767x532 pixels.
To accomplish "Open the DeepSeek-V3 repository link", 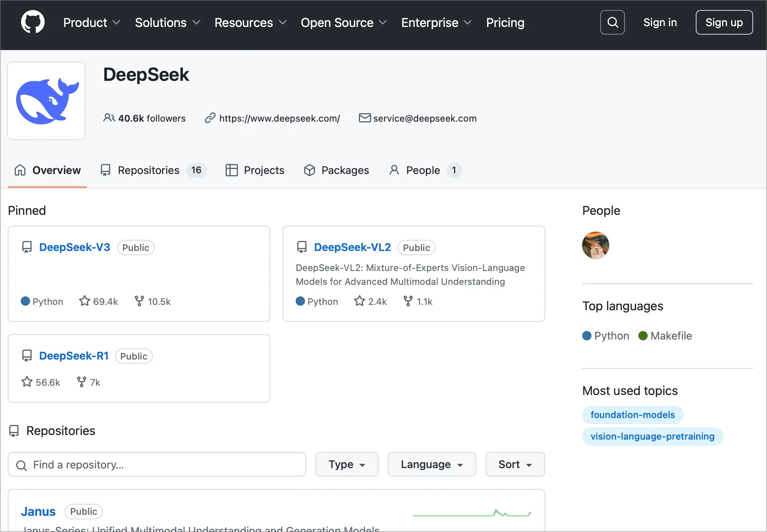I will click(x=75, y=247).
